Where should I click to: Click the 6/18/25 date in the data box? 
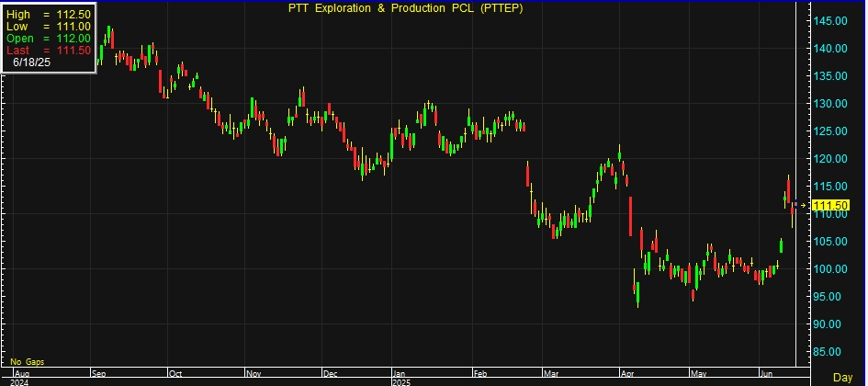[32, 62]
